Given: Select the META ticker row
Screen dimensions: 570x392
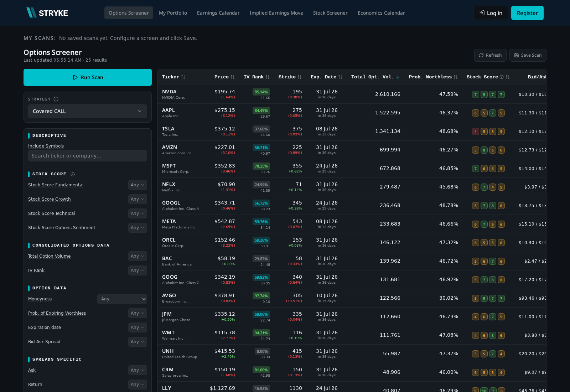Looking at the screenshot, I should coord(352,224).
